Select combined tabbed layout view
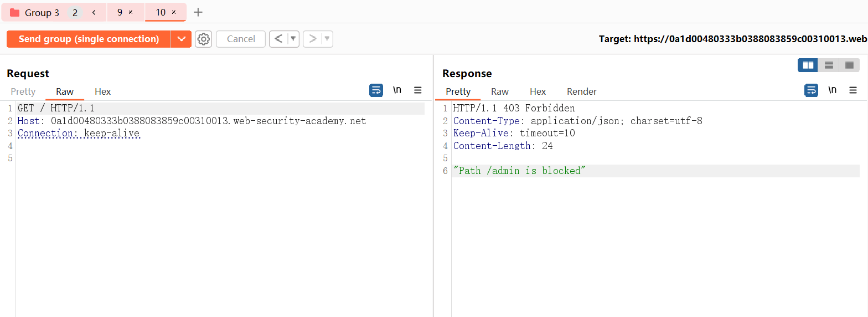The image size is (868, 317). pyautogui.click(x=849, y=65)
